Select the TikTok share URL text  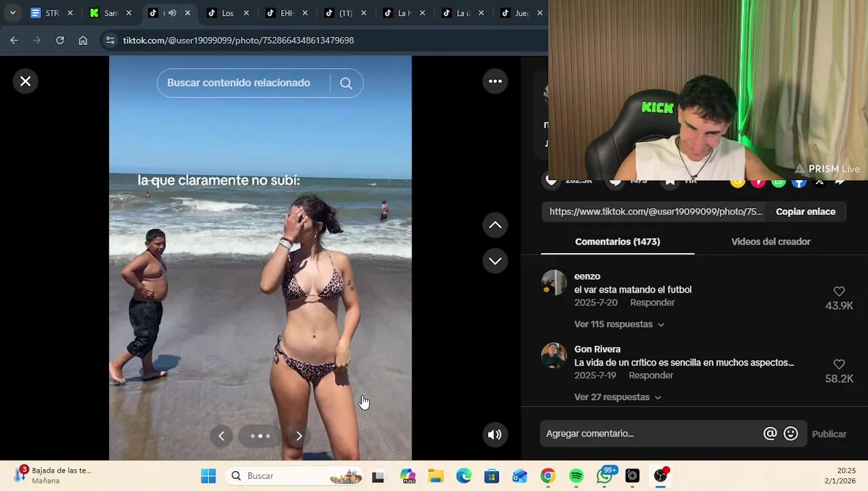click(656, 211)
